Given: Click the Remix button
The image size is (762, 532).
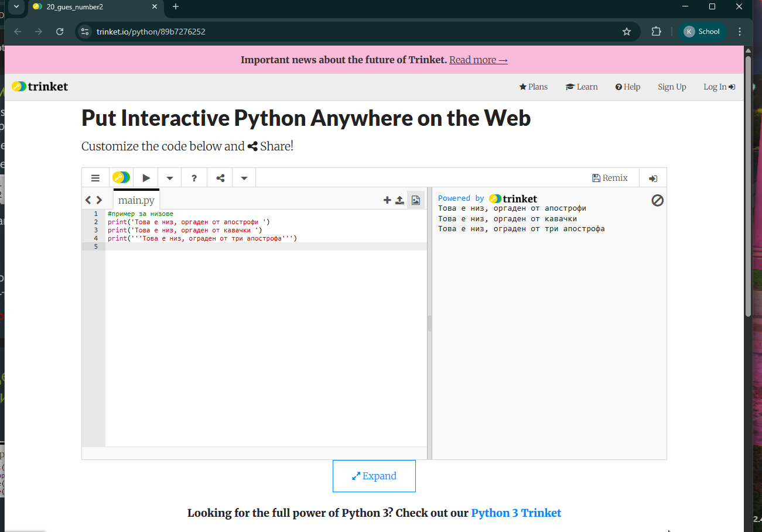Looking at the screenshot, I should [x=610, y=178].
